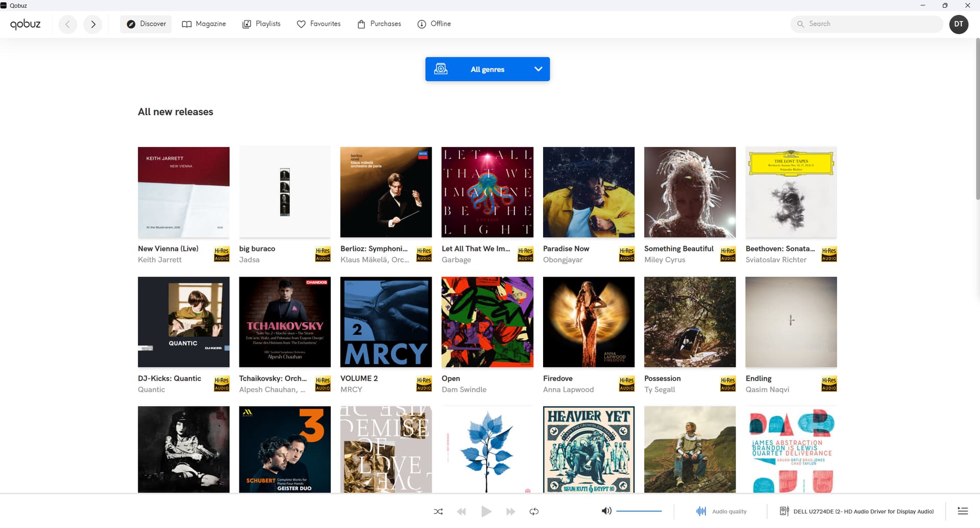
Task: Click the New Vienna (Live) title link
Action: (x=168, y=248)
